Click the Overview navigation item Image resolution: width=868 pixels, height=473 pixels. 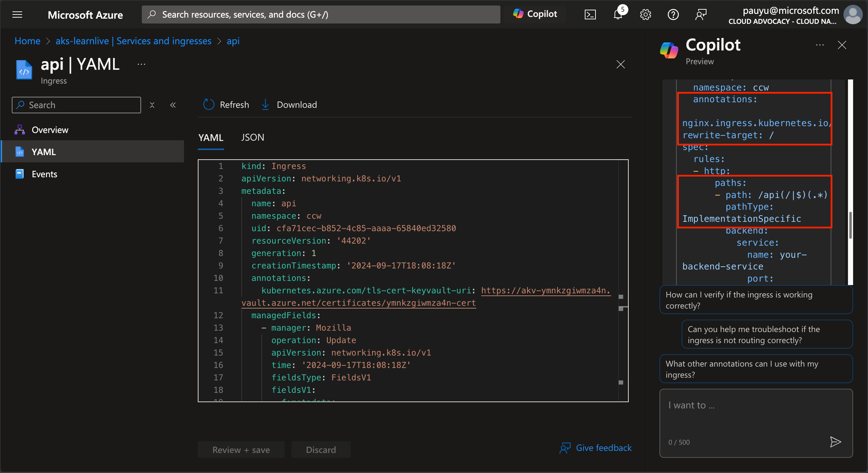click(49, 129)
